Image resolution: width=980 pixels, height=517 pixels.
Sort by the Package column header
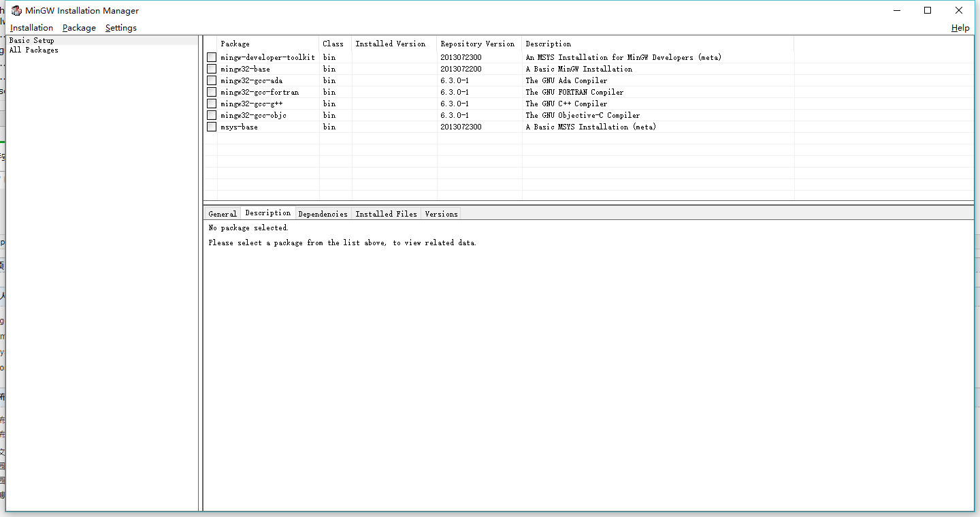point(268,44)
